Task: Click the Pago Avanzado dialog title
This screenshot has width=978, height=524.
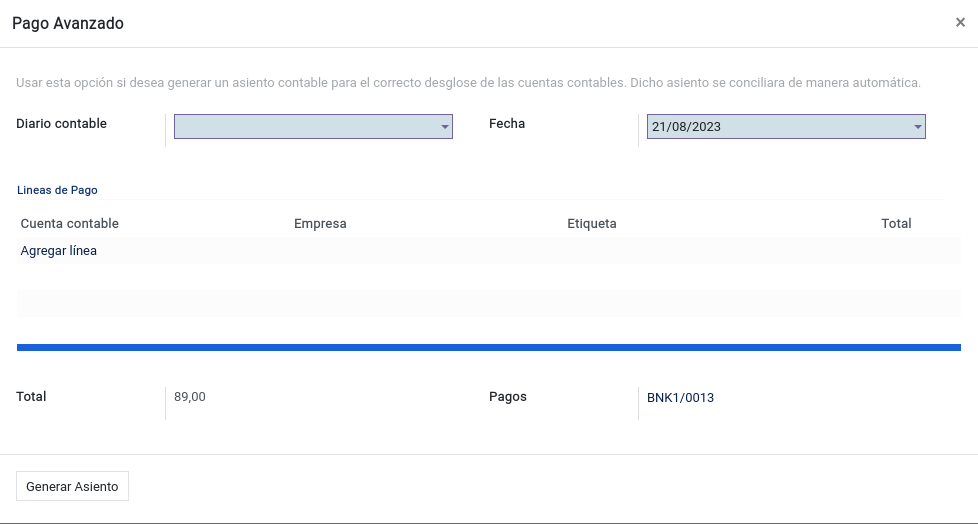Action: pyautogui.click(x=68, y=23)
